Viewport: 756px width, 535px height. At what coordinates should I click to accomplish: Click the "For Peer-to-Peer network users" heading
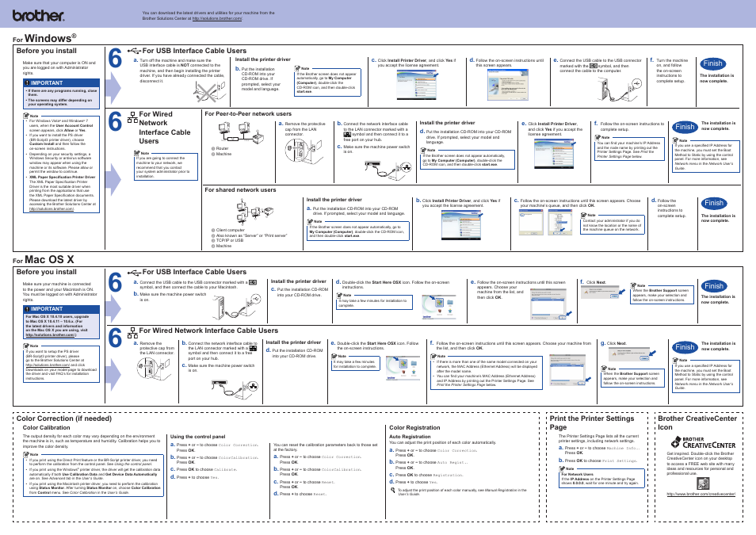point(248,114)
